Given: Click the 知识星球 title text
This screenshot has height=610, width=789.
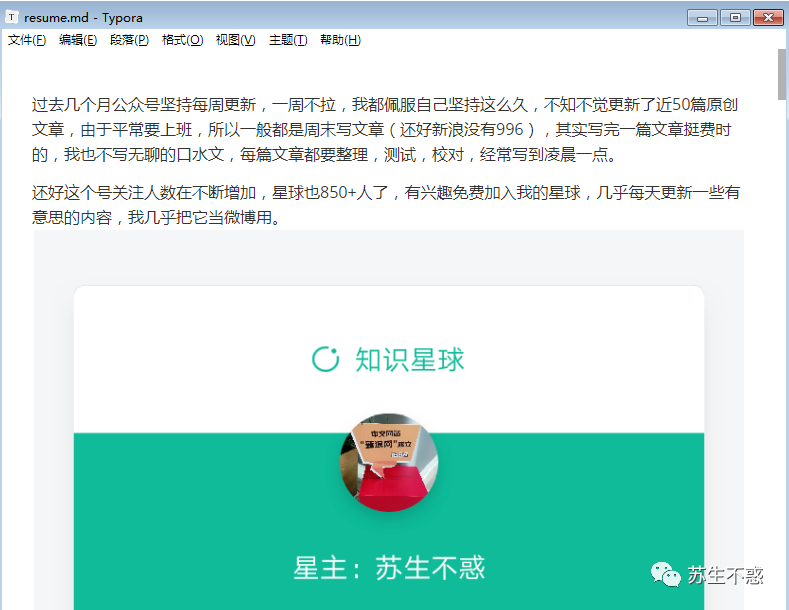Looking at the screenshot, I should click(x=409, y=359).
